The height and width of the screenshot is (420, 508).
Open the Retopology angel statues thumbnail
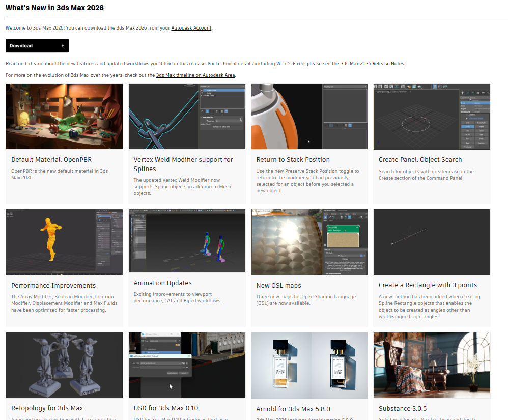(64, 365)
